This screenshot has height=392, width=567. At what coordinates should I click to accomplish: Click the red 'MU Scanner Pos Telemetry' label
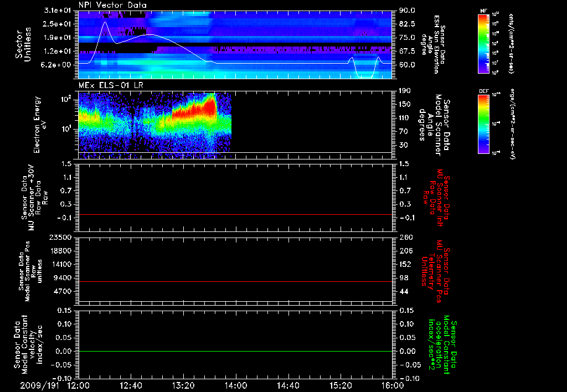(x=435, y=271)
